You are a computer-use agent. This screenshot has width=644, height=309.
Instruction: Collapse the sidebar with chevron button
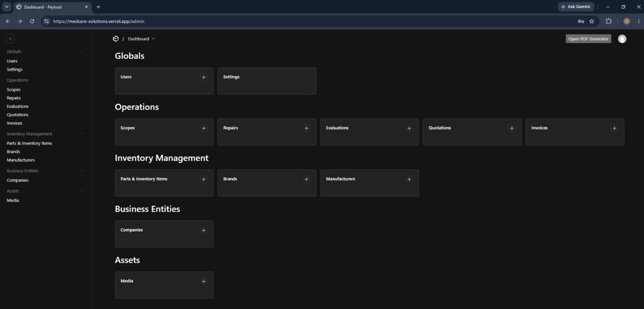[x=10, y=39]
